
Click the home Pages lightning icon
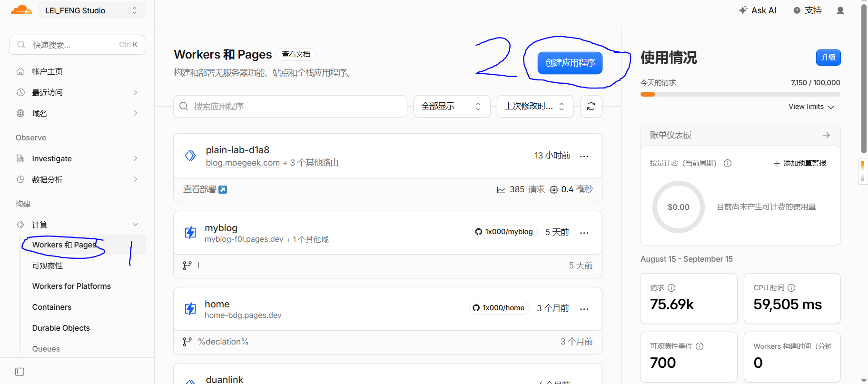(190, 309)
